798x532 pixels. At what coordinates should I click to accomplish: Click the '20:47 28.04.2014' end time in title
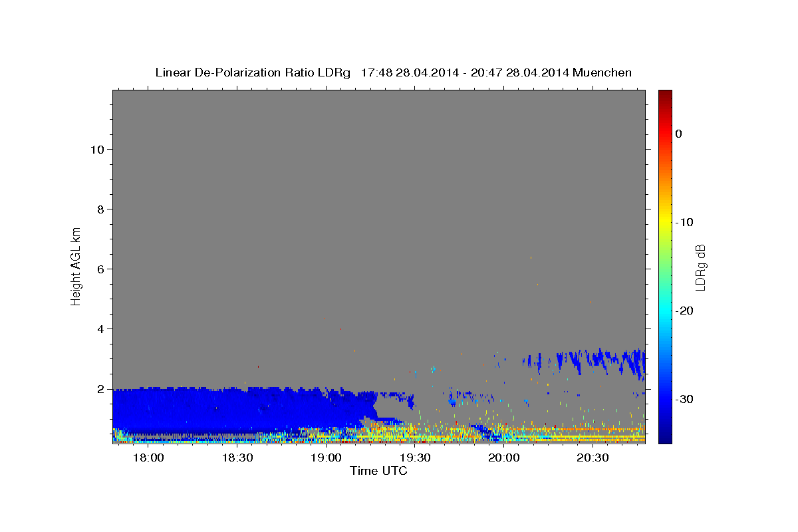coord(519,72)
